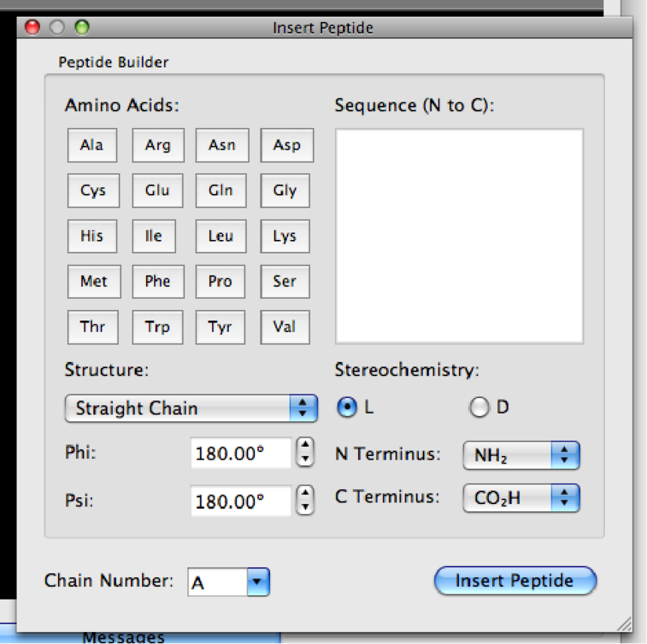This screenshot has width=647, height=644.
Task: Choose the Lys amino acid
Action: (285, 236)
